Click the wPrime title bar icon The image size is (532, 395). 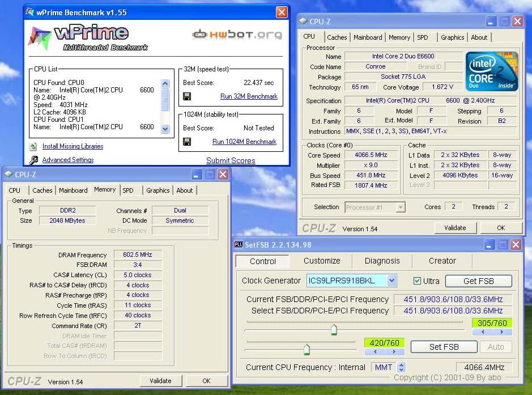30,12
